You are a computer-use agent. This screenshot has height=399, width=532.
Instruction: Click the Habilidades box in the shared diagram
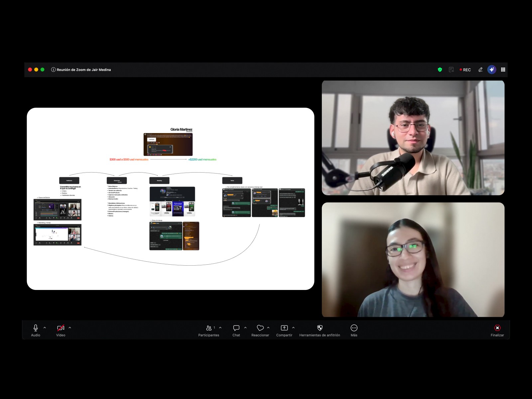[69, 181]
